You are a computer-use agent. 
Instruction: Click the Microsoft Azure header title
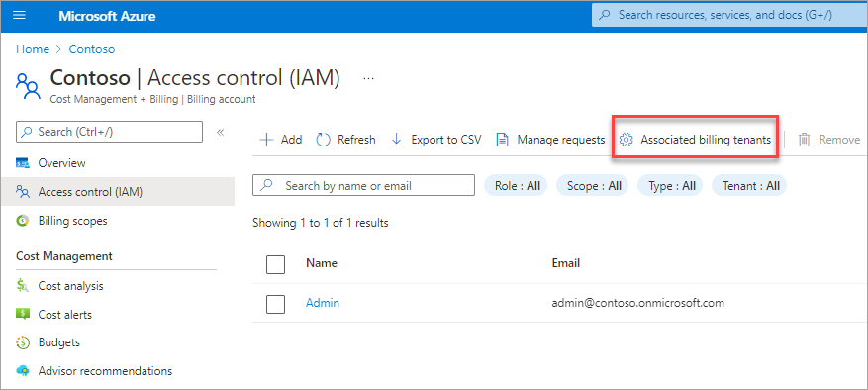pos(107,16)
